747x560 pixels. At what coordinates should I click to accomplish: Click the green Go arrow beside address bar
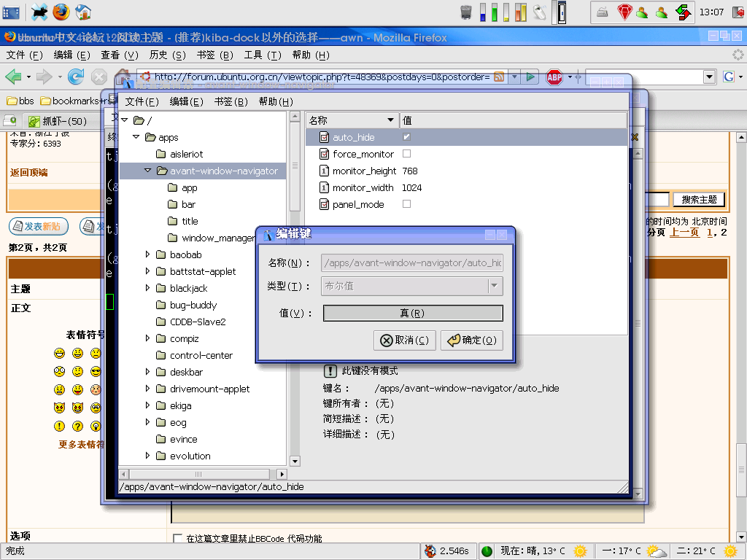[530, 77]
